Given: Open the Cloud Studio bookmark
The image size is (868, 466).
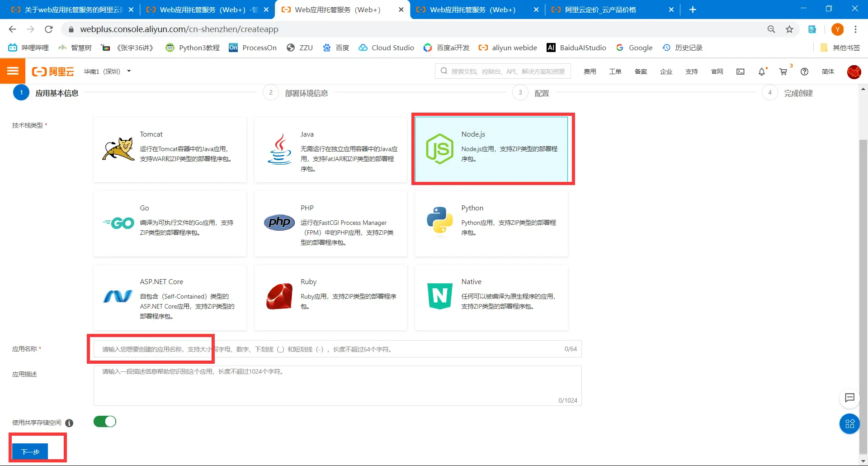Looking at the screenshot, I should 386,48.
